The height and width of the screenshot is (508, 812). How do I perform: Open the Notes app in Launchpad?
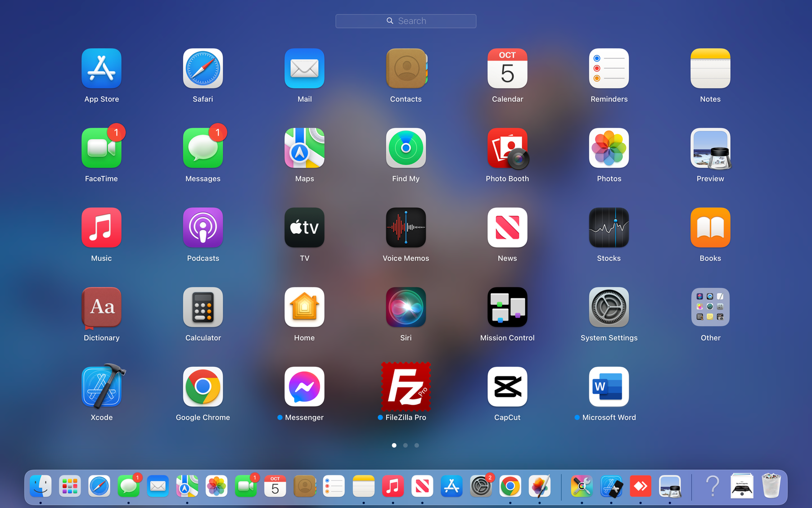pyautogui.click(x=710, y=69)
